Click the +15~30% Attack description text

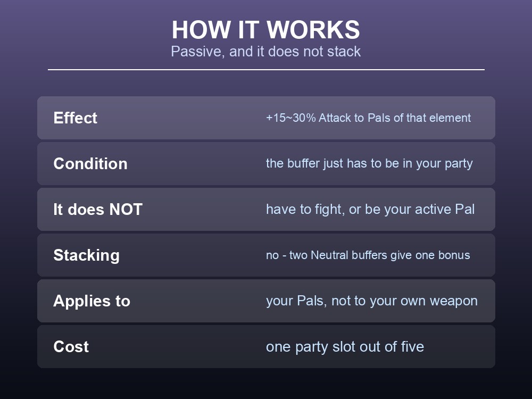pos(369,118)
